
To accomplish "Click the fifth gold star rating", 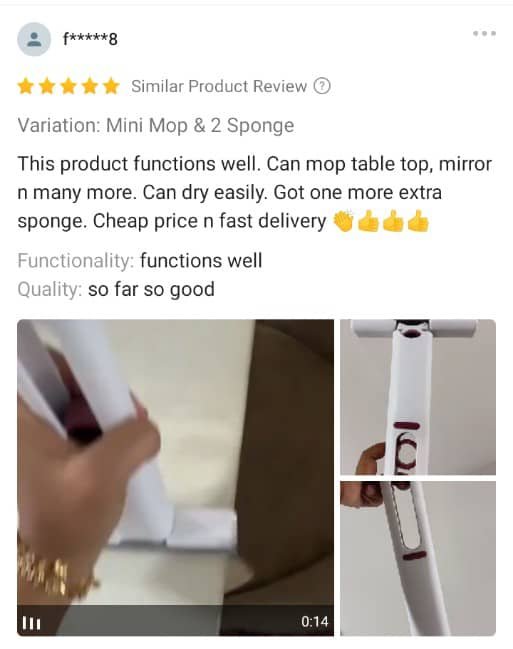I will coord(111,87).
